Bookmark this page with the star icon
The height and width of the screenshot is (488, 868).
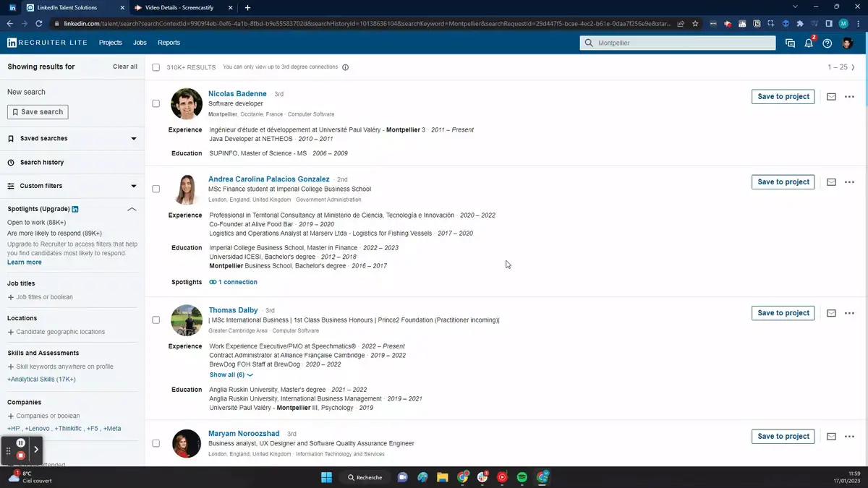[695, 23]
